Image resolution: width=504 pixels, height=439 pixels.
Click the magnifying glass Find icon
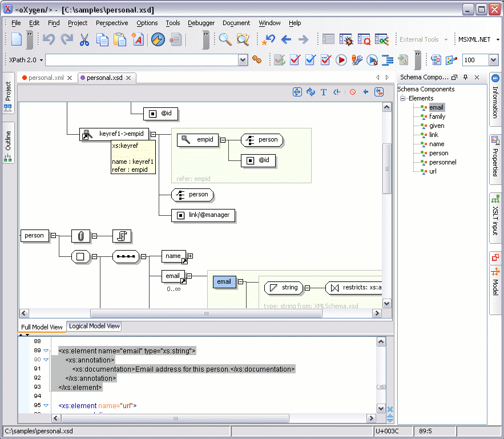pos(225,39)
